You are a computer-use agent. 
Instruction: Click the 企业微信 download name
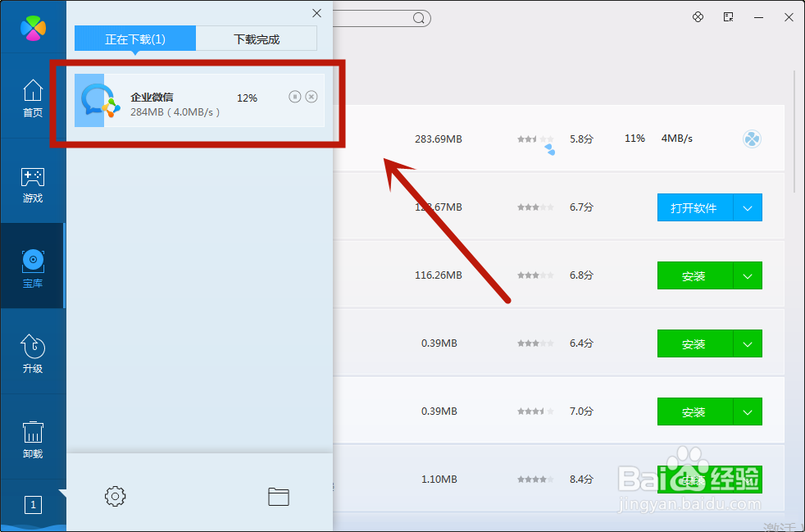152,97
